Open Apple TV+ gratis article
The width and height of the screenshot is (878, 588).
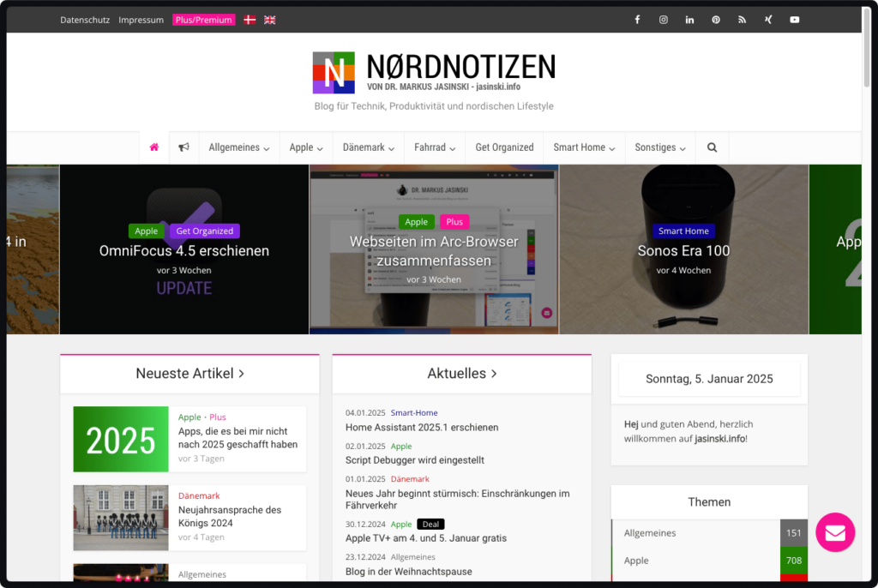click(x=425, y=538)
